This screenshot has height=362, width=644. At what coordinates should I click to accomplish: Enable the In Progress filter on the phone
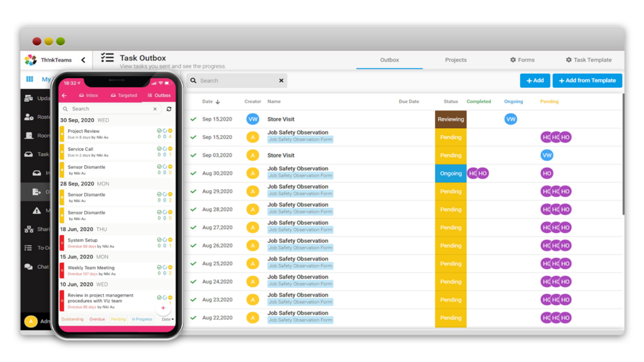click(x=142, y=319)
